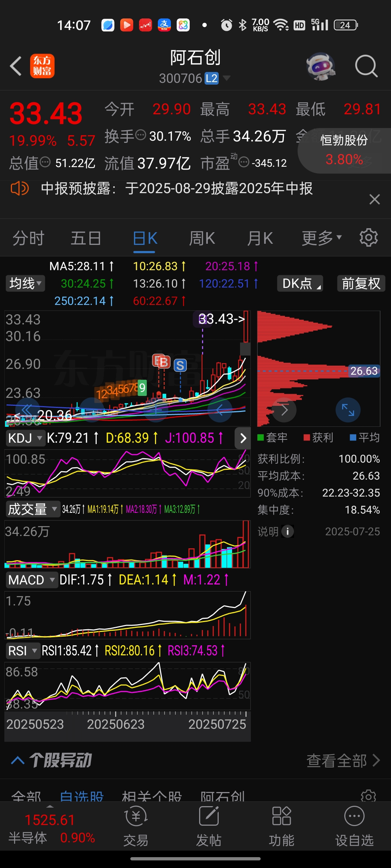Viewport: 391px width, 868px height.
Task: Open the 恒勃股份 related stock bubble
Action: pos(344,150)
